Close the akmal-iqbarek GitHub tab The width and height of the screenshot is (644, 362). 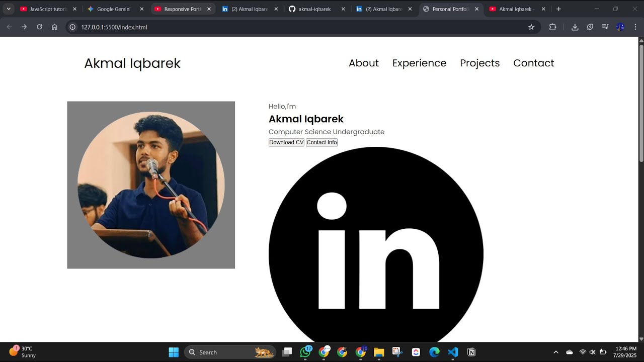[343, 9]
